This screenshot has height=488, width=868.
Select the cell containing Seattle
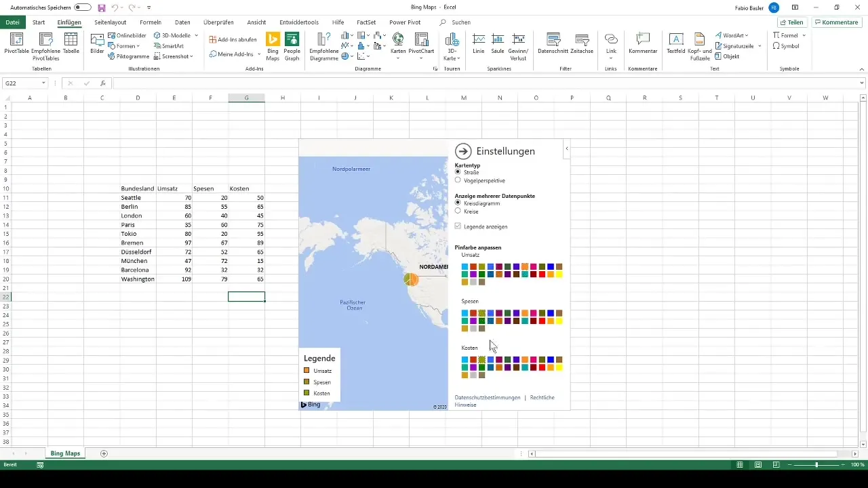[x=138, y=197]
